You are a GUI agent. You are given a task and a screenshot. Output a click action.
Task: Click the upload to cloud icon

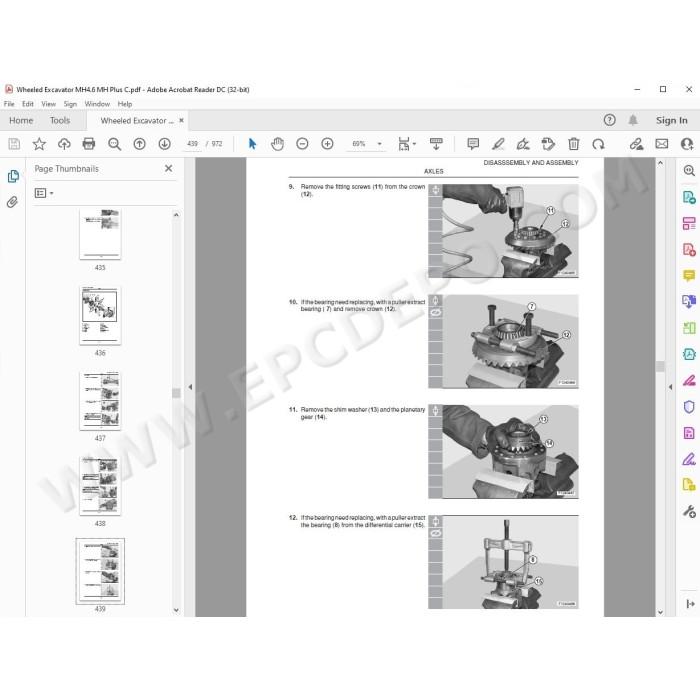64,144
